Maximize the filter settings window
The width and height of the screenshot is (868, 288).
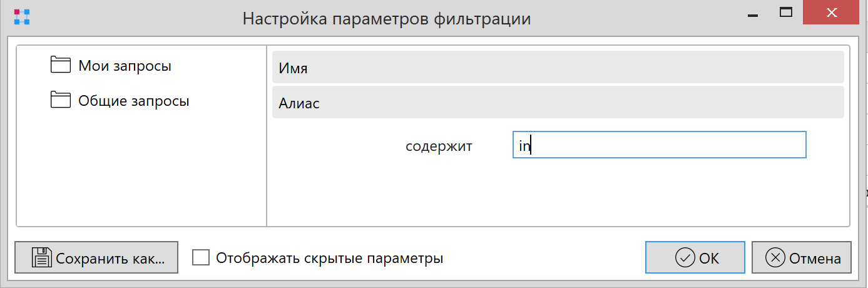785,12
